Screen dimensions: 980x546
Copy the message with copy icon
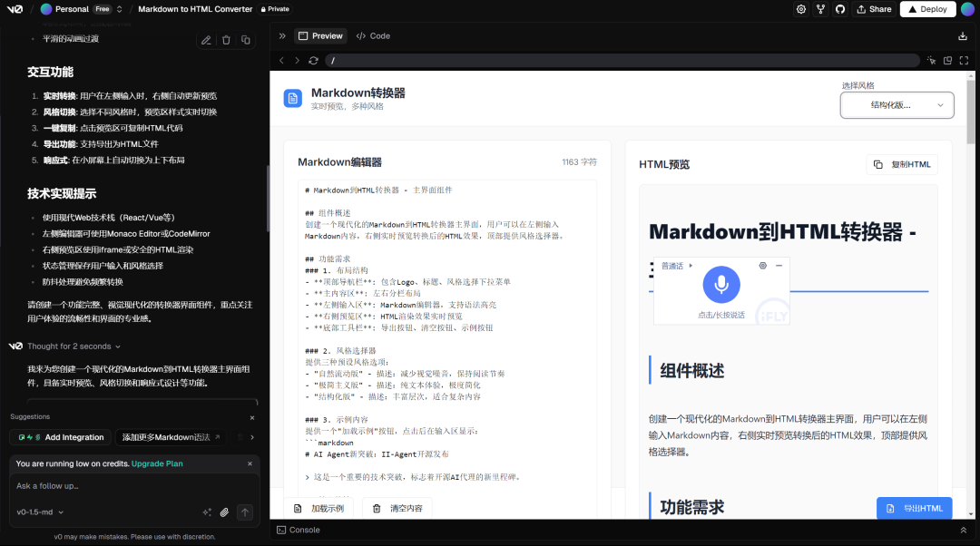pos(246,40)
